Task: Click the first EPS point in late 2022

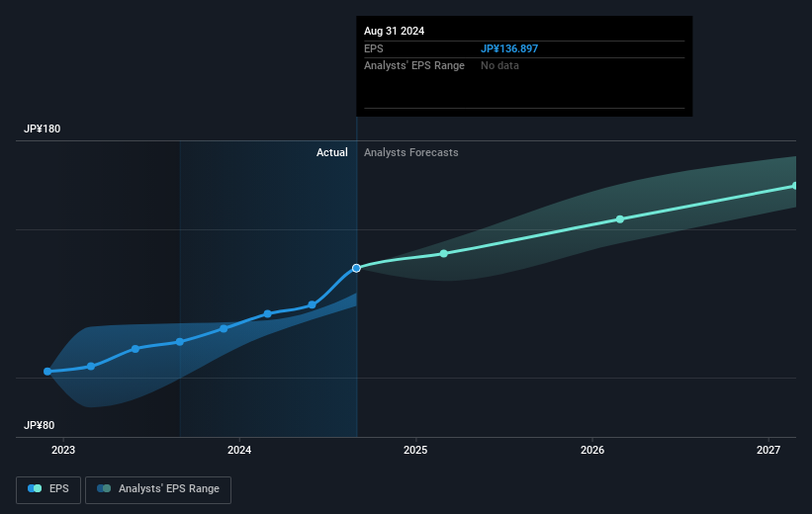Action: [x=47, y=372]
